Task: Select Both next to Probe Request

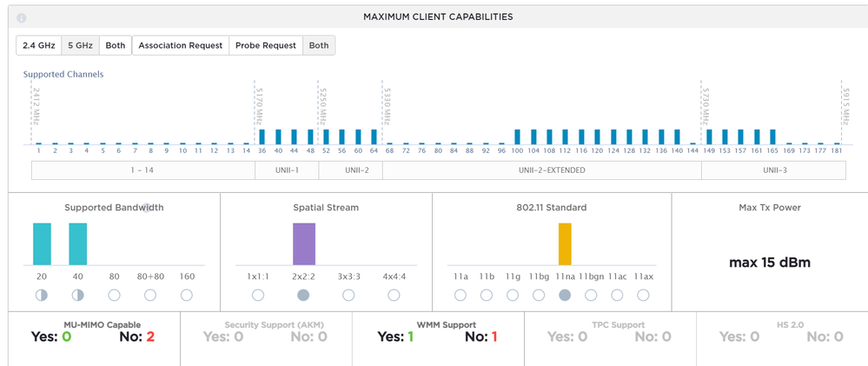Action: click(x=319, y=45)
